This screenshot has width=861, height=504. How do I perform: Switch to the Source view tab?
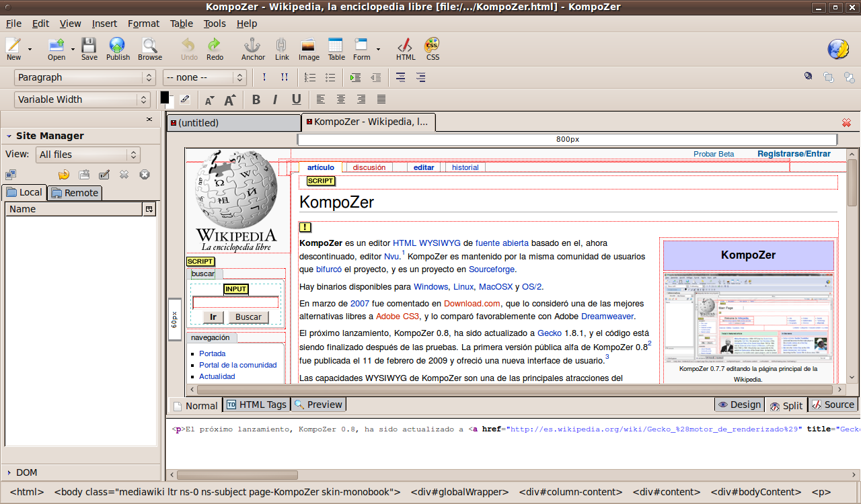tap(833, 405)
